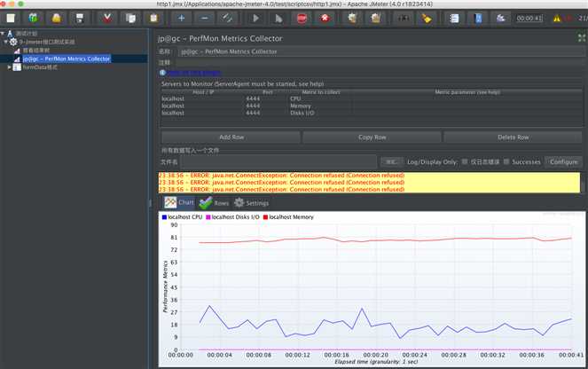The image size is (588, 369).
Task: Toggle full-screen green arrows icon in panel header
Action: pos(582,37)
